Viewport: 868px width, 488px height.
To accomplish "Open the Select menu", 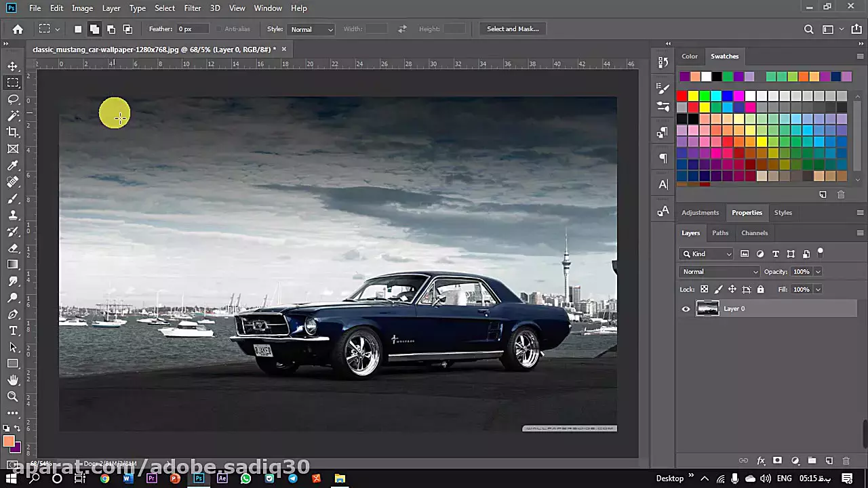I will 165,8.
